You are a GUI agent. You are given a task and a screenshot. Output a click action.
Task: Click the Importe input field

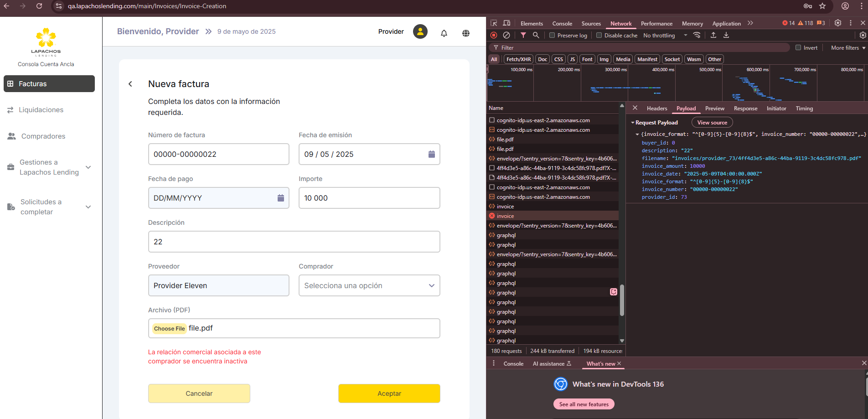(x=369, y=198)
